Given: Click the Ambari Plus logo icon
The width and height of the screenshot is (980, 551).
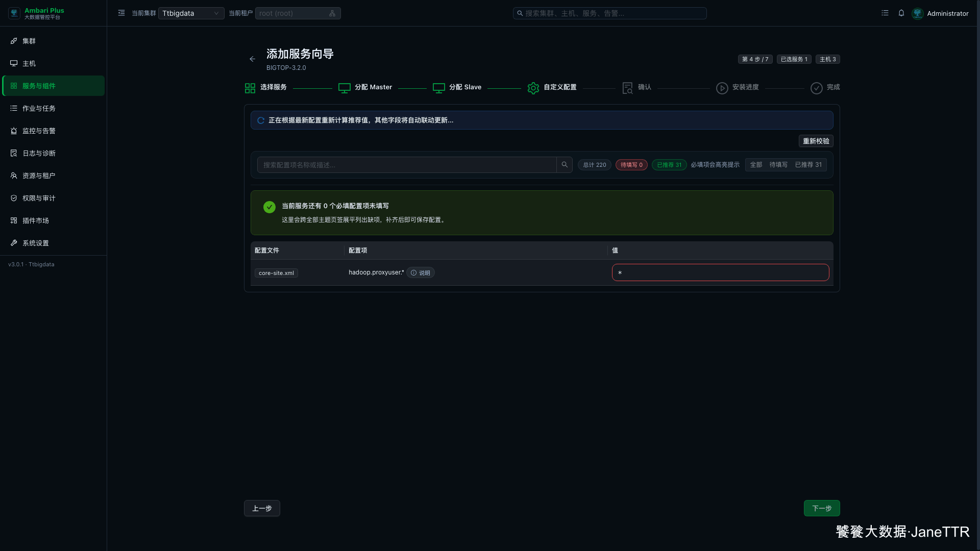Looking at the screenshot, I should click(x=14, y=13).
